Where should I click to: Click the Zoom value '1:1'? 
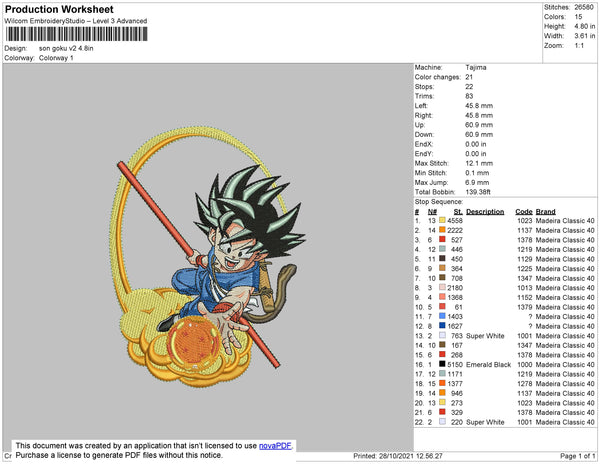click(x=579, y=46)
